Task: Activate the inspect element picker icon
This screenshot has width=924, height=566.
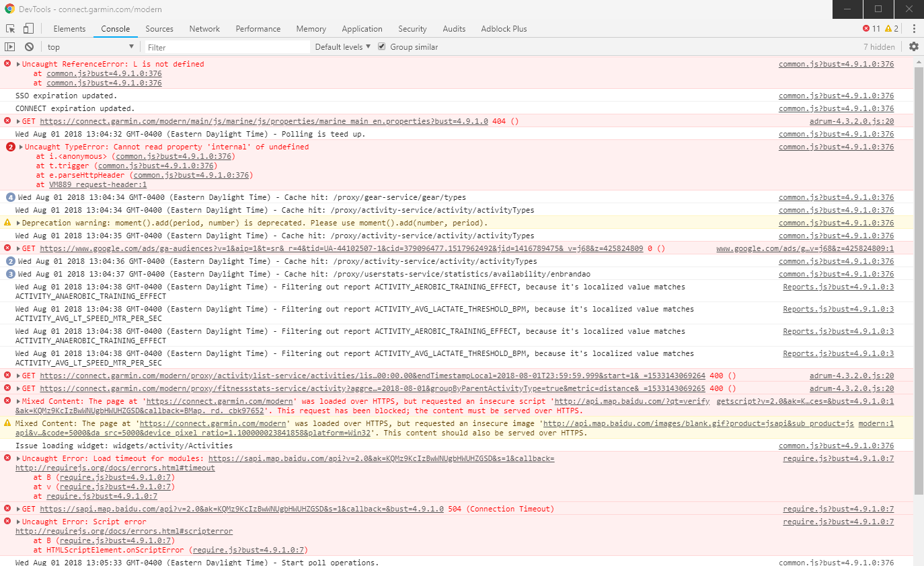Action: click(11, 29)
